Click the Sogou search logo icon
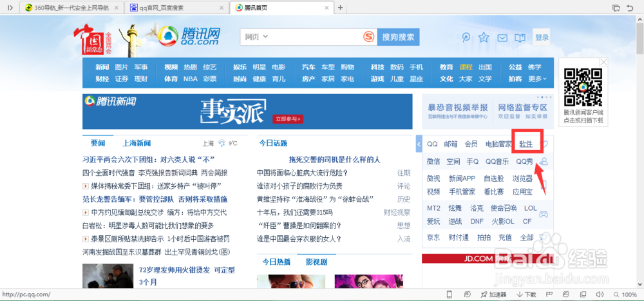 pyautogui.click(x=369, y=37)
